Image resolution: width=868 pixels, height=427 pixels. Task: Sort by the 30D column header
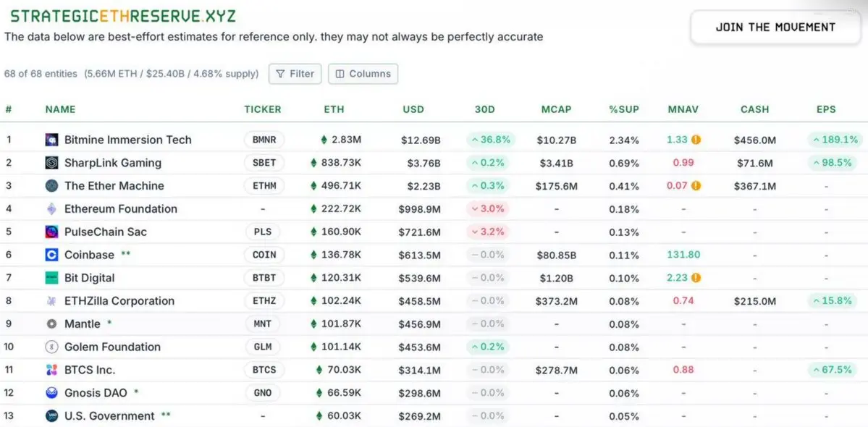tap(484, 109)
